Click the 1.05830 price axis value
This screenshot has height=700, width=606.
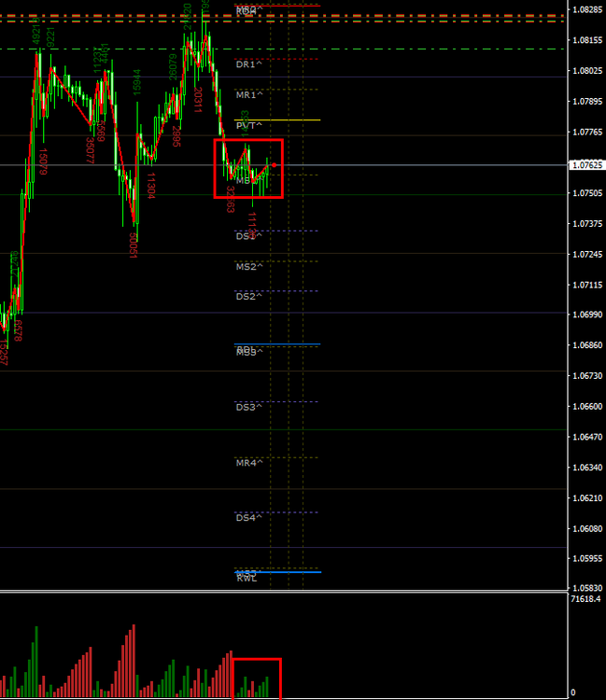click(587, 589)
